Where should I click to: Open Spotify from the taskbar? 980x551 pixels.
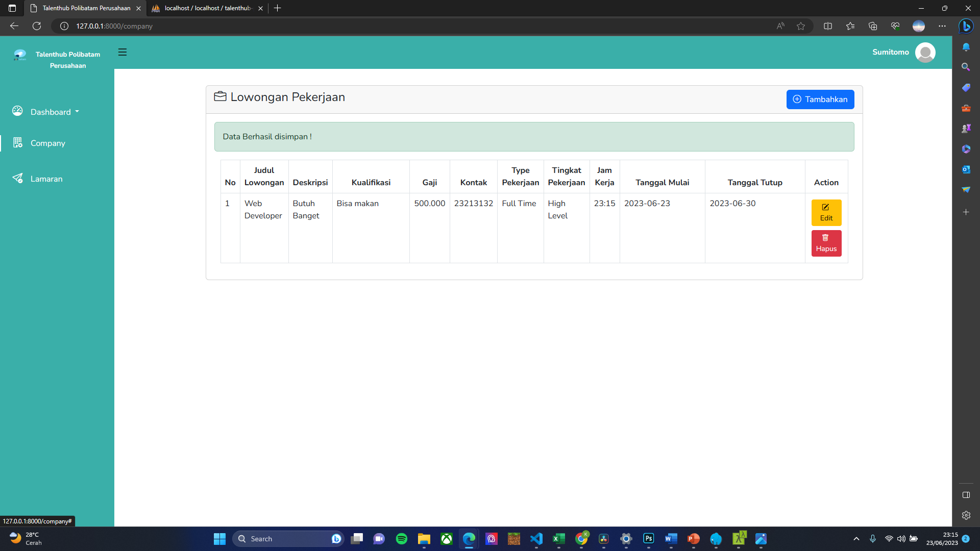click(x=402, y=539)
